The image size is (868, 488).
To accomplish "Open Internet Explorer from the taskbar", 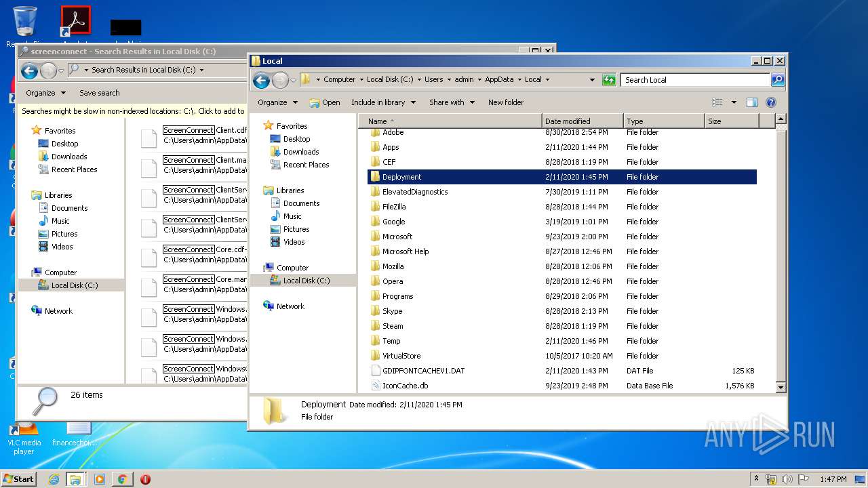I will (x=54, y=479).
